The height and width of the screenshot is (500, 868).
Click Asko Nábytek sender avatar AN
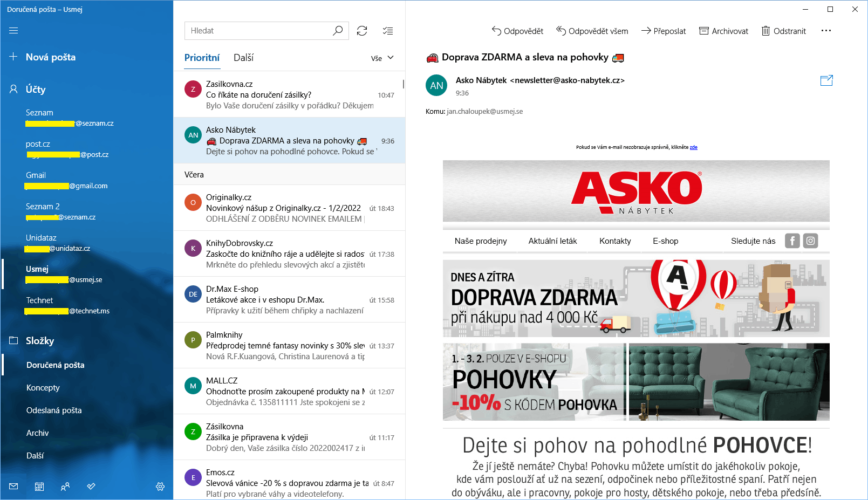tap(436, 85)
